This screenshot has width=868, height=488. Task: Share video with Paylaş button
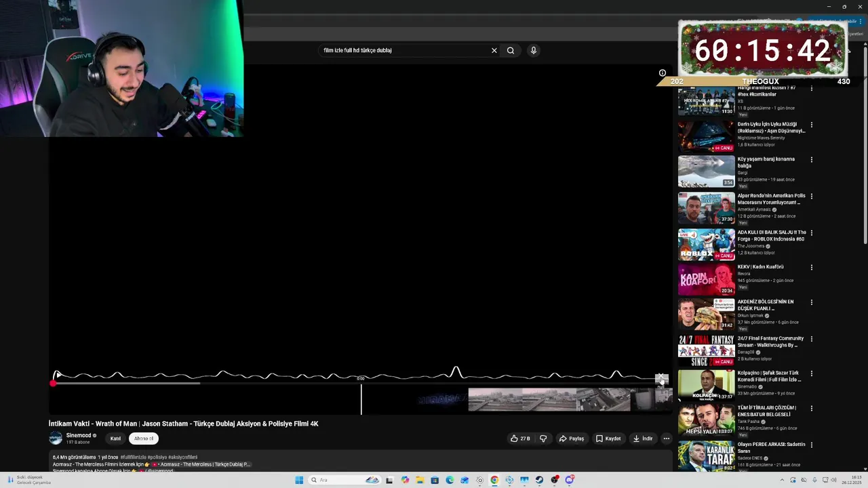click(571, 439)
